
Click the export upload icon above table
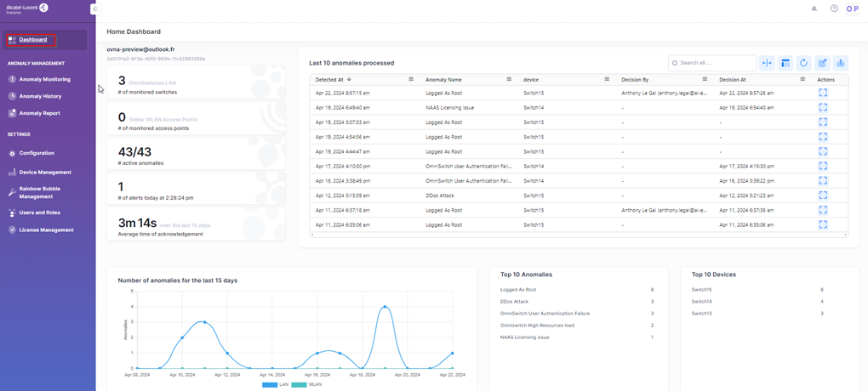point(841,63)
